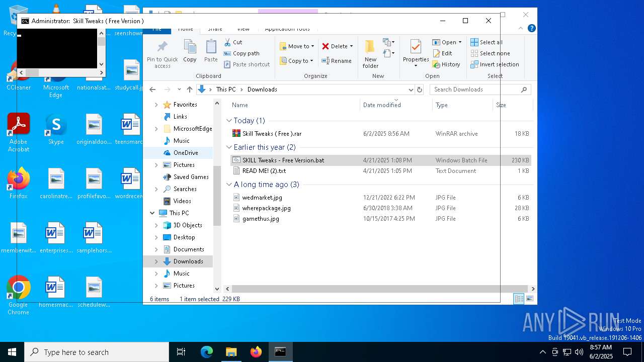The width and height of the screenshot is (644, 362).
Task: Create a New folder
Action: click(x=370, y=54)
